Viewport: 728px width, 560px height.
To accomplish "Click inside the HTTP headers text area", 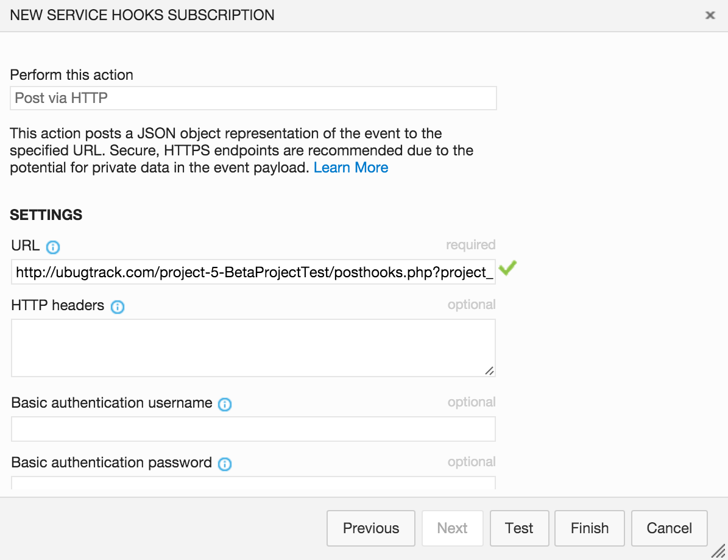I will click(x=253, y=347).
